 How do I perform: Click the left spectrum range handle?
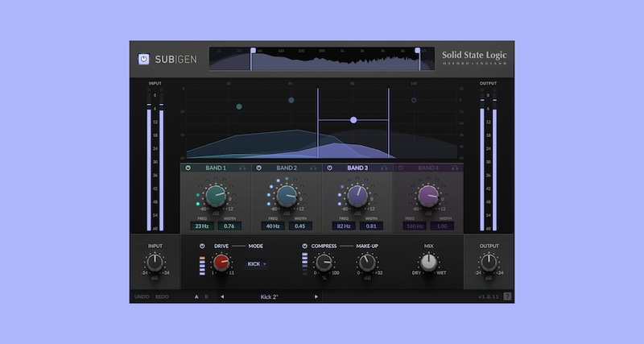pos(253,51)
